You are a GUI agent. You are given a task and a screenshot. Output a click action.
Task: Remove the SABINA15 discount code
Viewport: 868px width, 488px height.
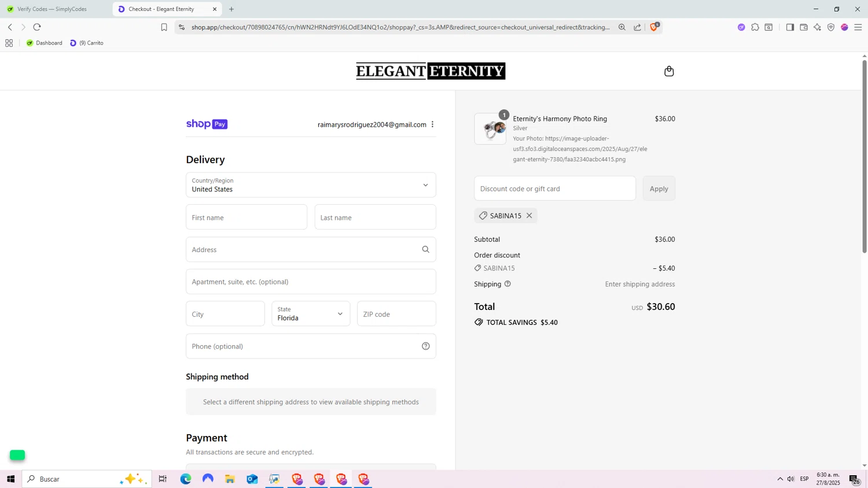coord(529,216)
